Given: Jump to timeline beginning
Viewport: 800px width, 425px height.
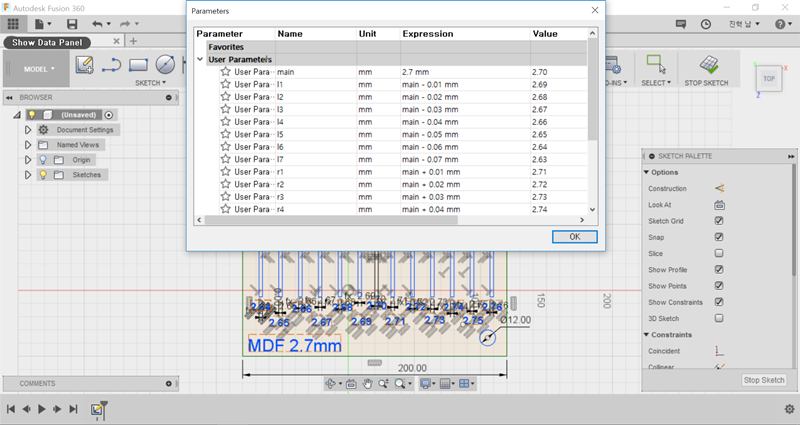Looking at the screenshot, I should [11, 409].
